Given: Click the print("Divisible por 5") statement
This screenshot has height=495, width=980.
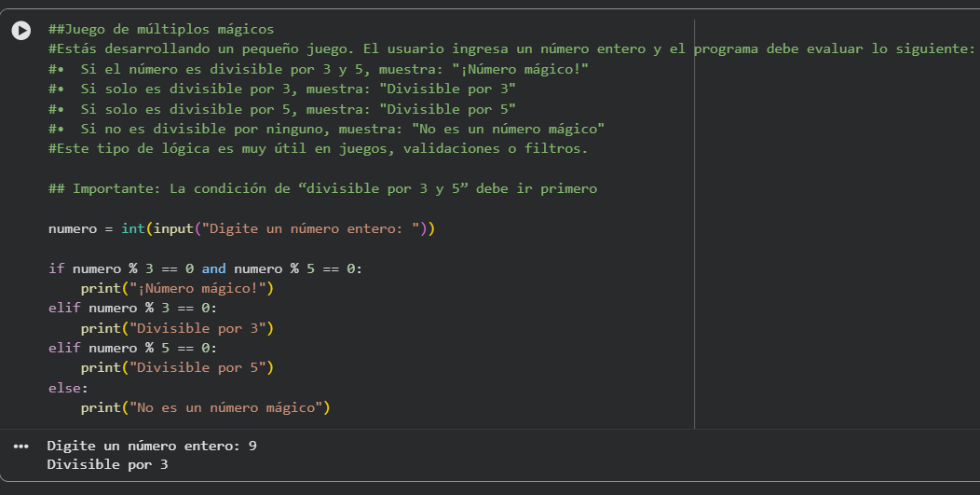Looking at the screenshot, I should [x=178, y=367].
